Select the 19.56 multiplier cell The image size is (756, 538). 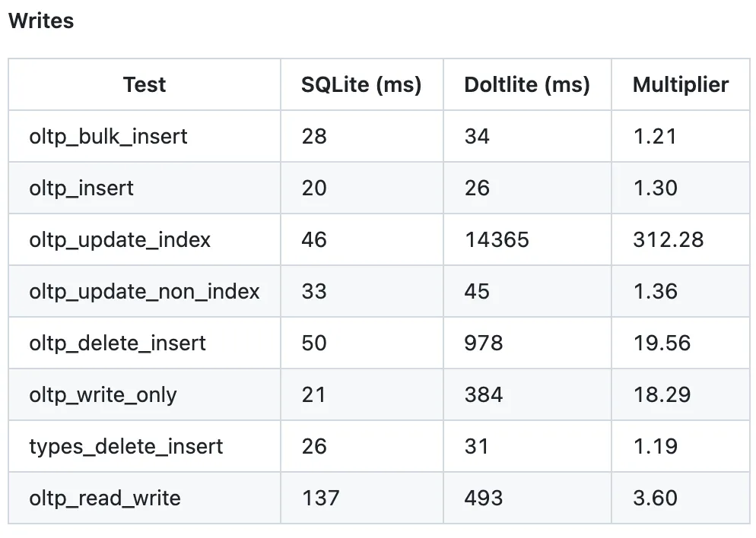(662, 343)
